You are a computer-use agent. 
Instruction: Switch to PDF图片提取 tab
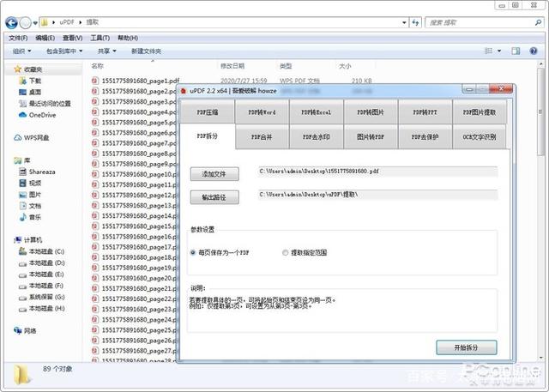coord(480,112)
